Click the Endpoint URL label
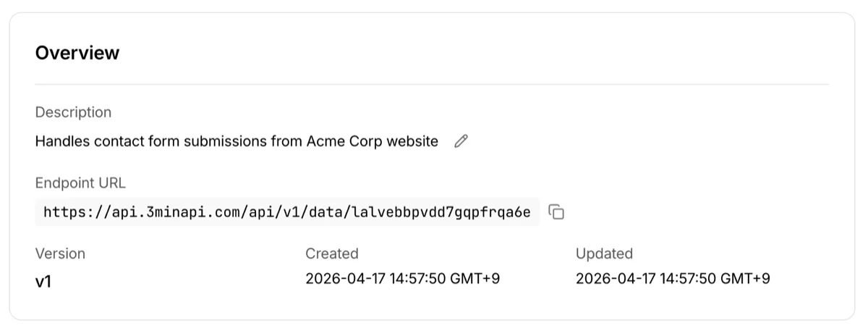This screenshot has width=868, height=331. [x=80, y=183]
